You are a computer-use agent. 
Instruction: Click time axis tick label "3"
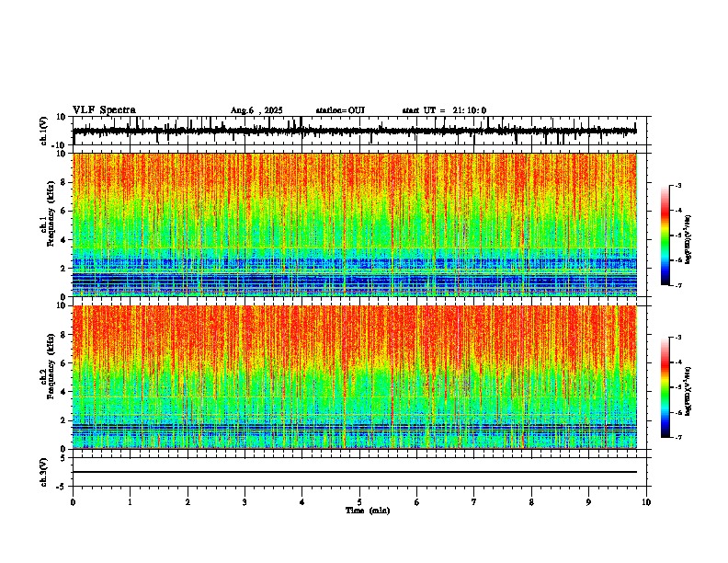(245, 502)
